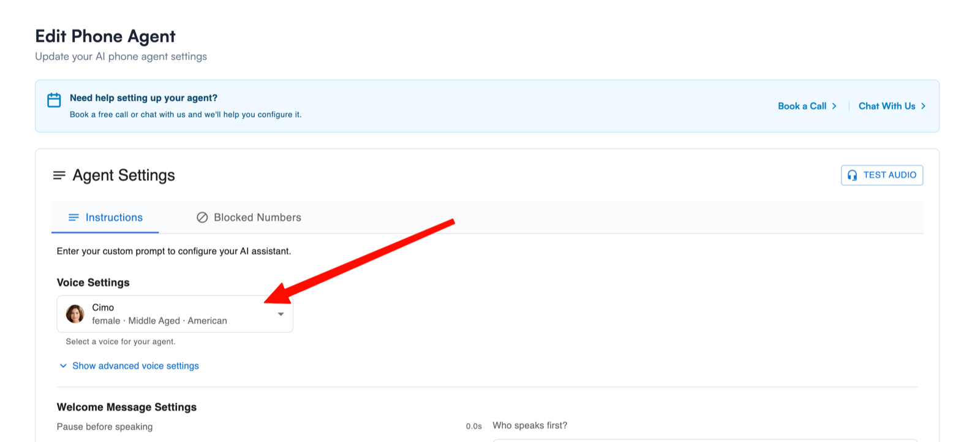Click the 0.0s pause value
980x442 pixels.
tap(473, 426)
